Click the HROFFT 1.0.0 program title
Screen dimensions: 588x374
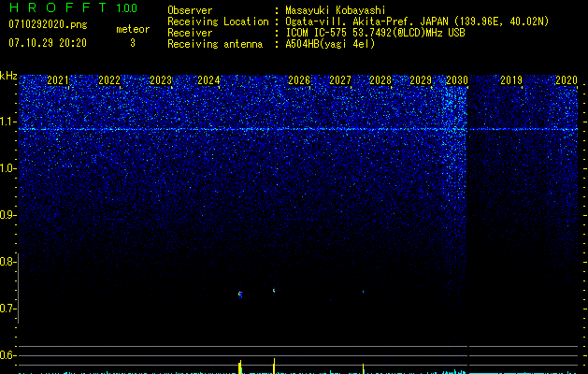(73, 7)
